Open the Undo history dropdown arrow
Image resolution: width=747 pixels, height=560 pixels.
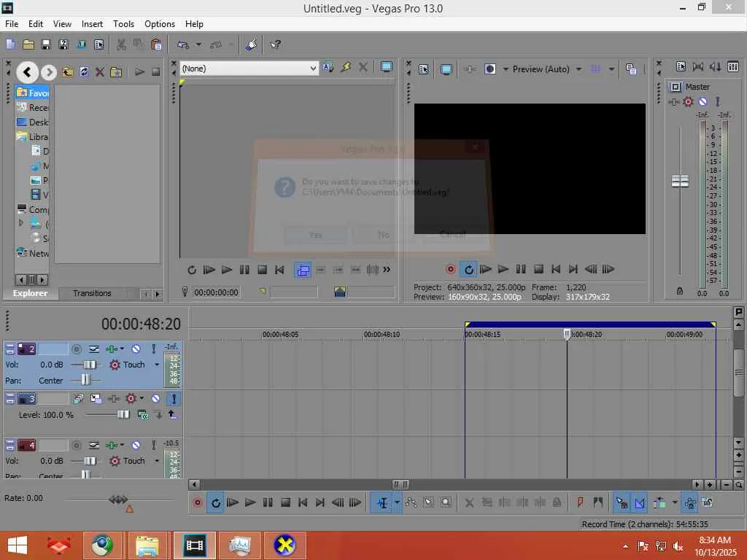click(198, 44)
